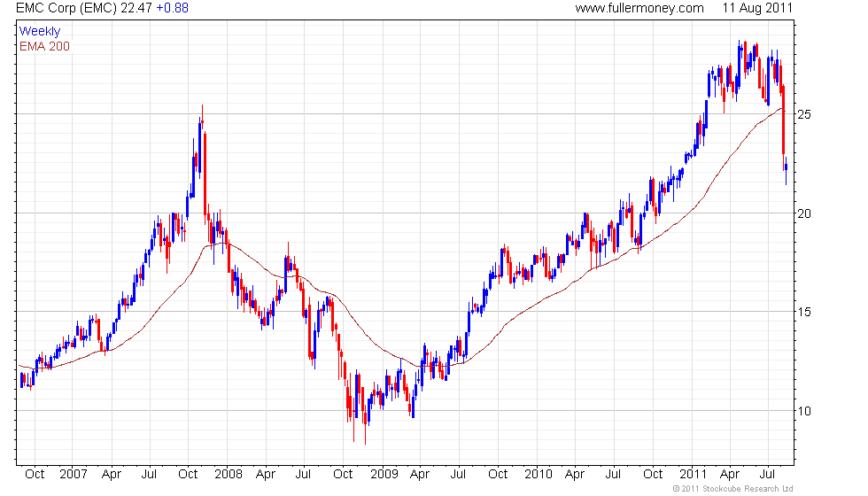Click the Oct label just before 2011
This screenshot has width=868, height=496.
pos(653,474)
